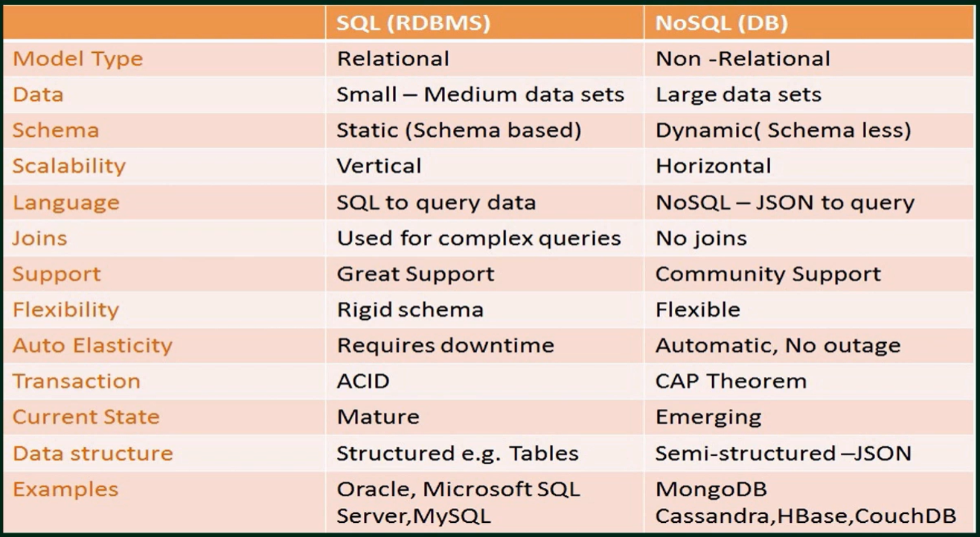Click the Non -Relational cell
Image resolution: width=980 pixels, height=537 pixels.
click(x=742, y=59)
